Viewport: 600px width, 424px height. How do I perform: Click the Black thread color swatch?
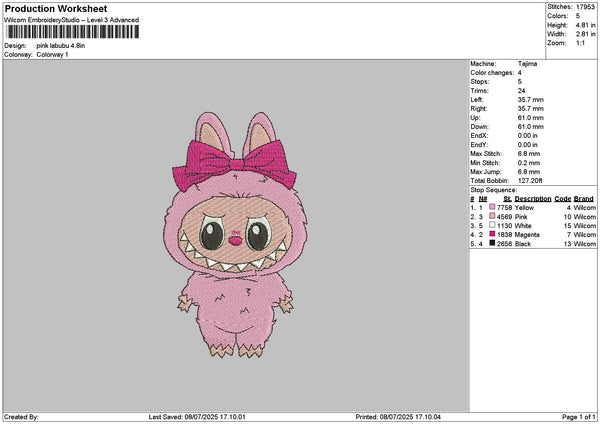point(493,243)
